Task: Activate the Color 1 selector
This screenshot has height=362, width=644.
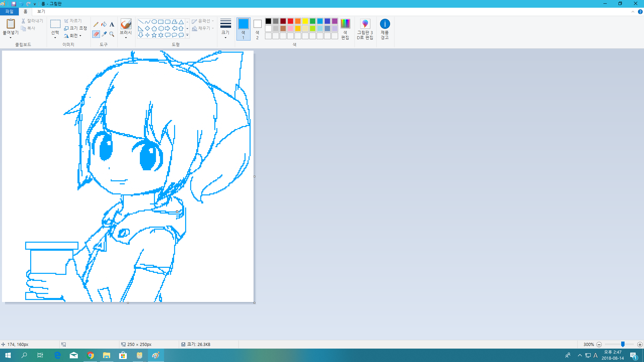Action: point(243,29)
